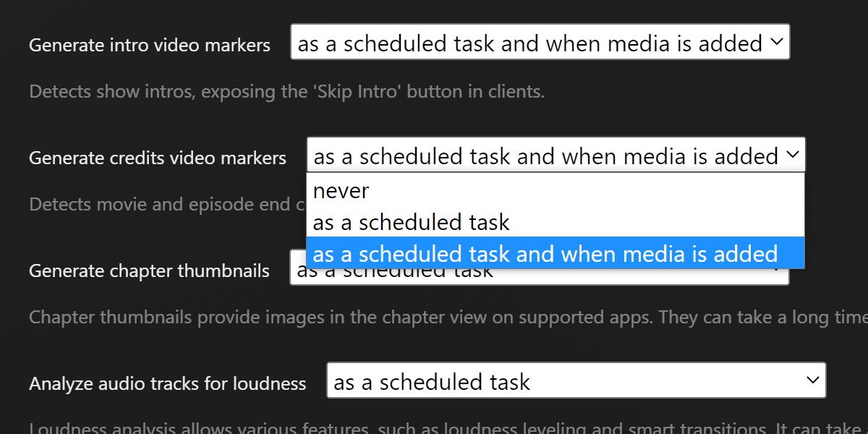The width and height of the screenshot is (868, 434).
Task: Click the selected value text in intro markers box
Action: [x=529, y=43]
